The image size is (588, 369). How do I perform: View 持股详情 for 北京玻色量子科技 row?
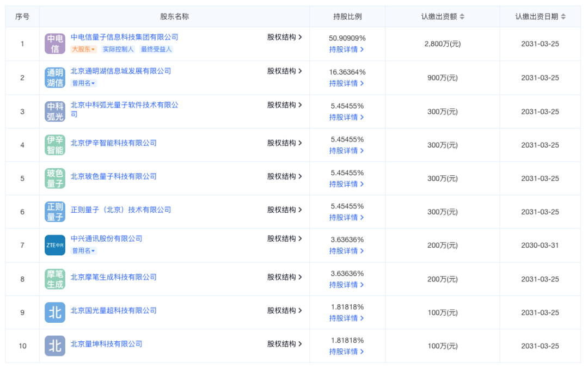click(346, 184)
